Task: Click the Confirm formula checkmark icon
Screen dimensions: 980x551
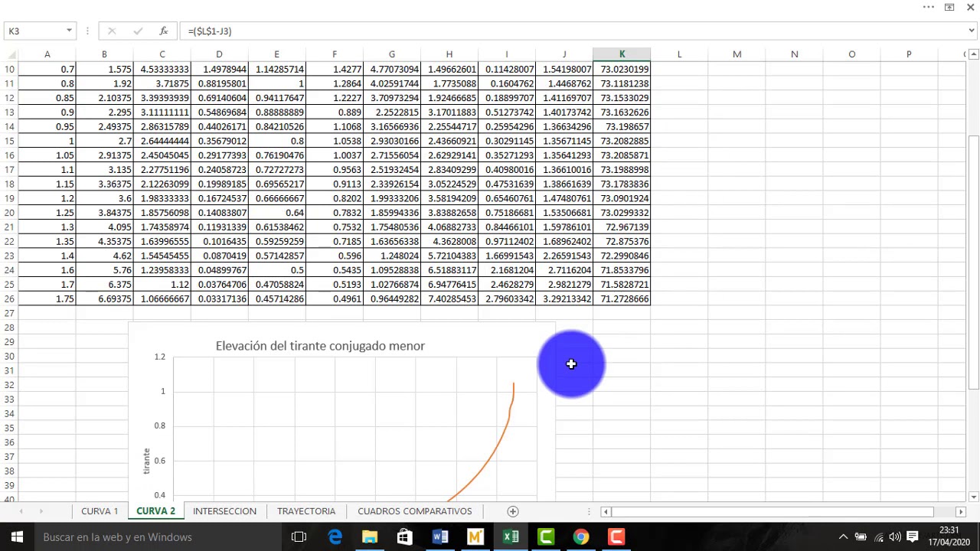Action: click(x=138, y=31)
